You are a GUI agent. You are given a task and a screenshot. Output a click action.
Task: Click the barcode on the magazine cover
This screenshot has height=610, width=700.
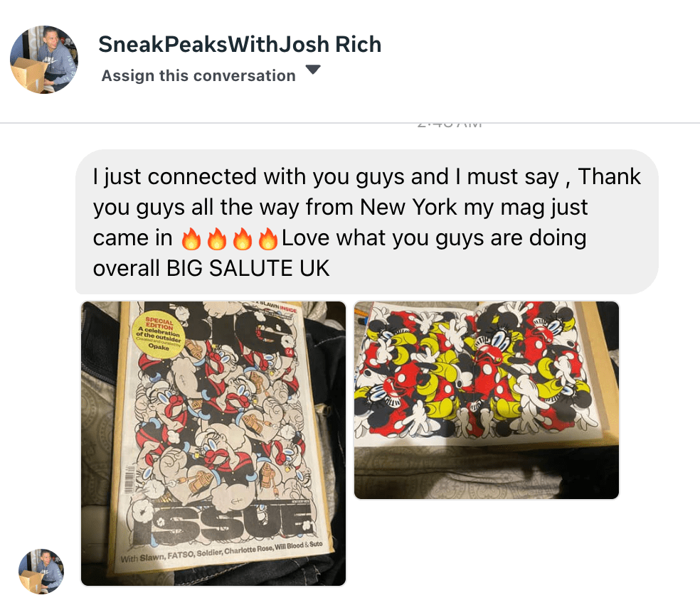click(131, 480)
